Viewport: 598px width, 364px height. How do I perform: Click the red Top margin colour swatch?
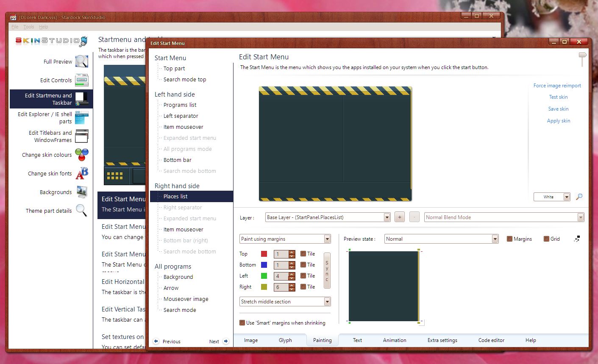click(x=264, y=254)
